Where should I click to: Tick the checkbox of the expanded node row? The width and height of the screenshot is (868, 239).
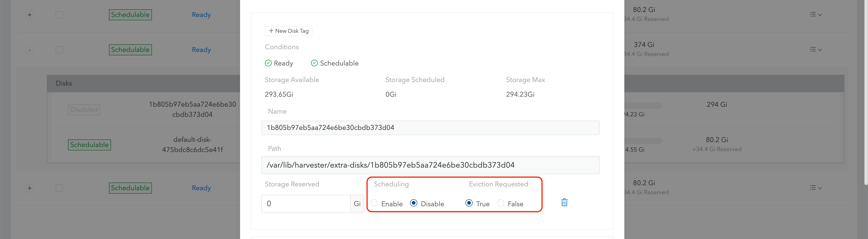[59, 50]
